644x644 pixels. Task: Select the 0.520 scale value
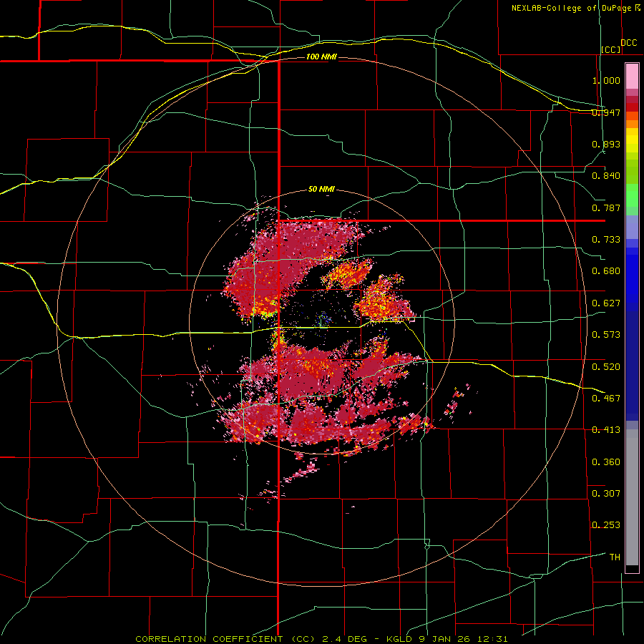(x=606, y=366)
